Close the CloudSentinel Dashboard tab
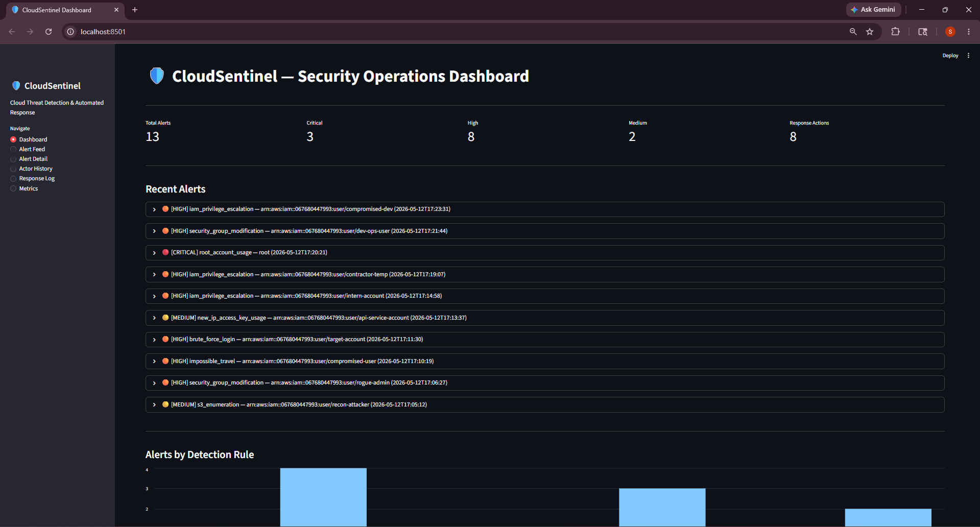 [x=116, y=10]
